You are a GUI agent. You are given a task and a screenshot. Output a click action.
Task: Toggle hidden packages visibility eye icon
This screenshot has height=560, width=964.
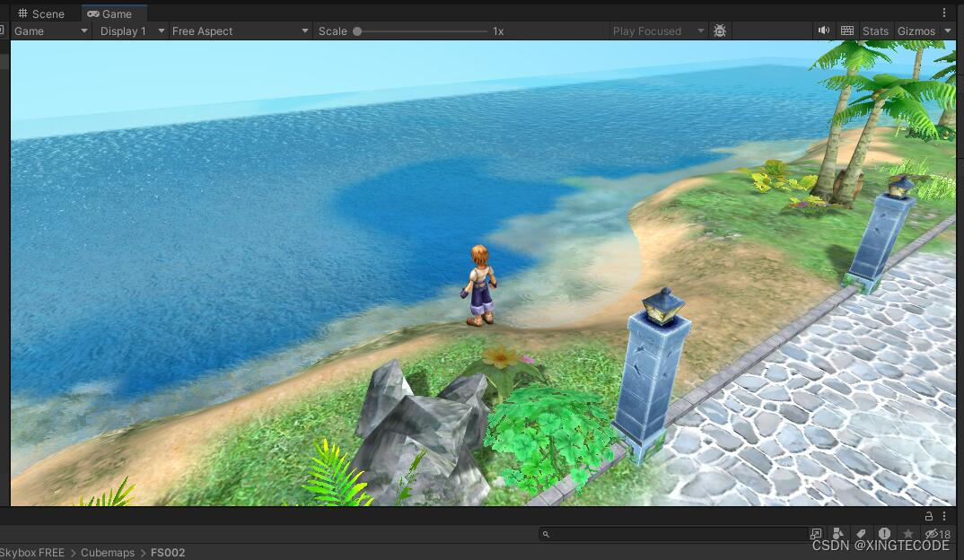[938, 534]
